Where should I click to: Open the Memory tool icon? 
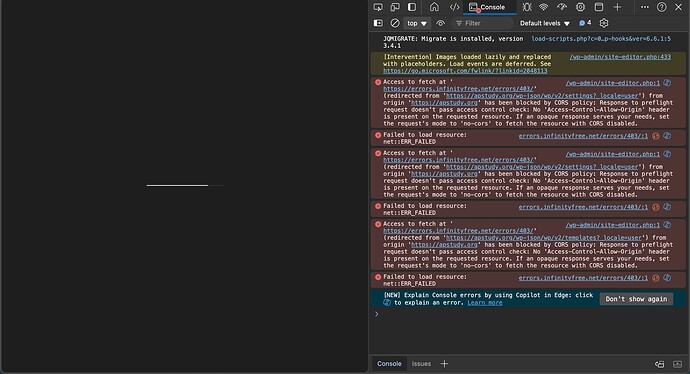tap(580, 7)
